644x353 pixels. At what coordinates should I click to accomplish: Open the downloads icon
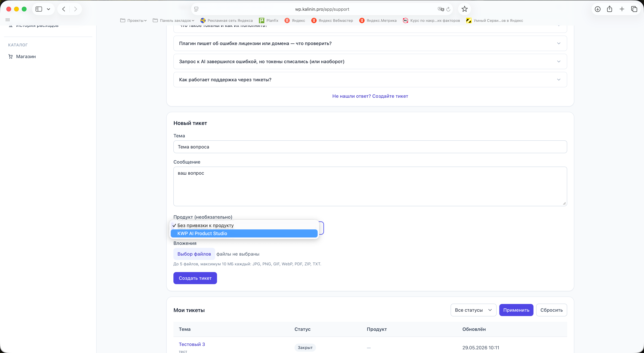point(598,9)
